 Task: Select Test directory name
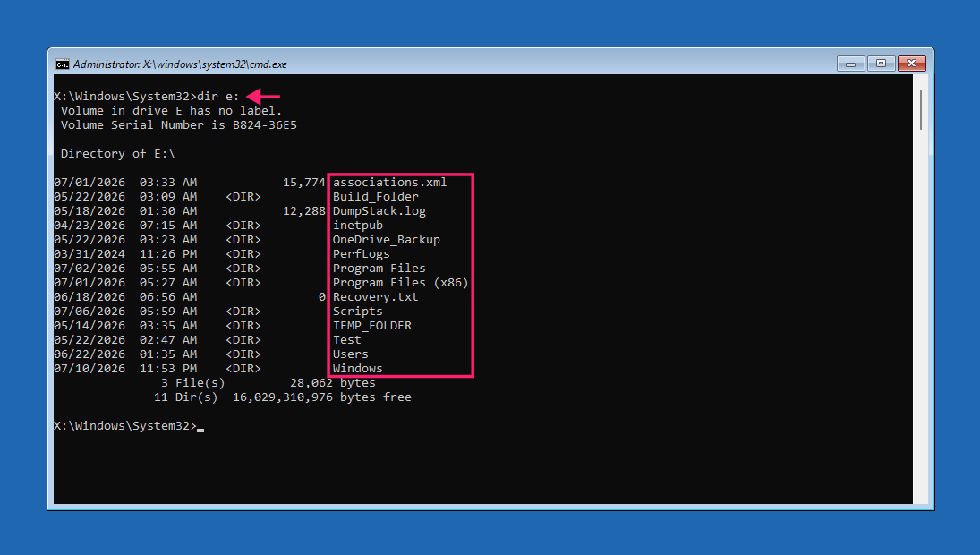click(347, 341)
